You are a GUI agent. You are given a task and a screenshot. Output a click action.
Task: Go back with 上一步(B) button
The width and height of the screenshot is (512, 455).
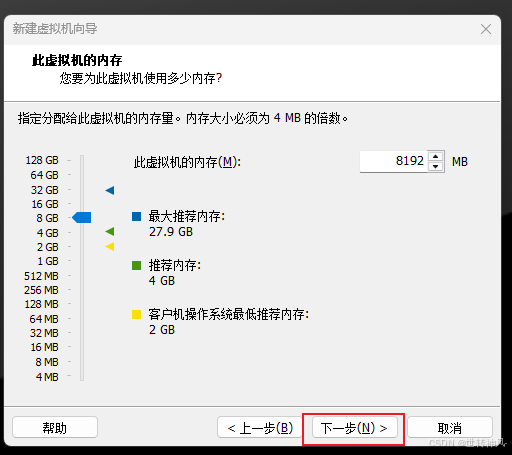[x=260, y=428]
